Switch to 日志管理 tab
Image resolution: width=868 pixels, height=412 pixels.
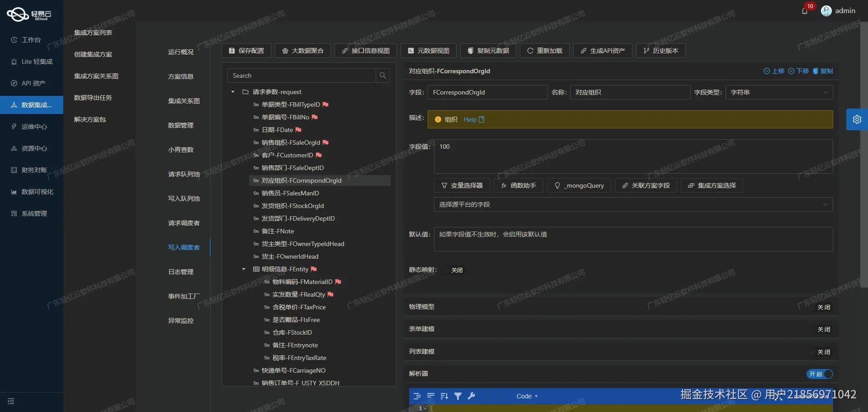181,272
